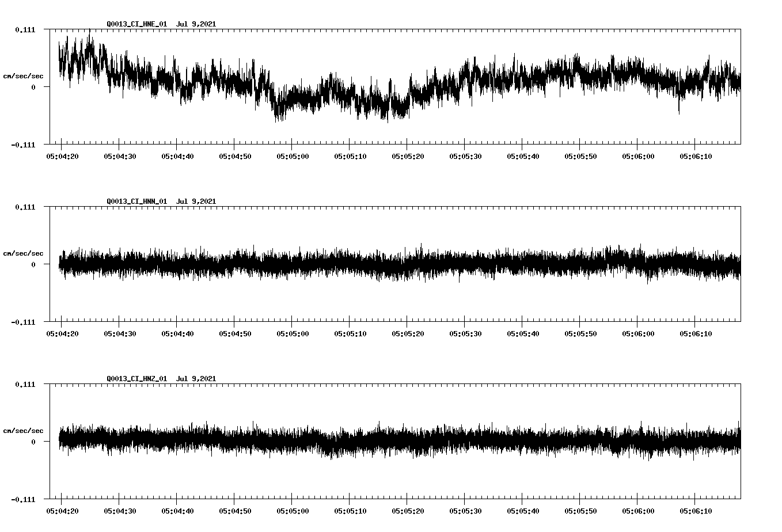The height and width of the screenshot is (532, 782).
Task: Click the 05:04:50 label under HNN plot
Action: pos(235,333)
